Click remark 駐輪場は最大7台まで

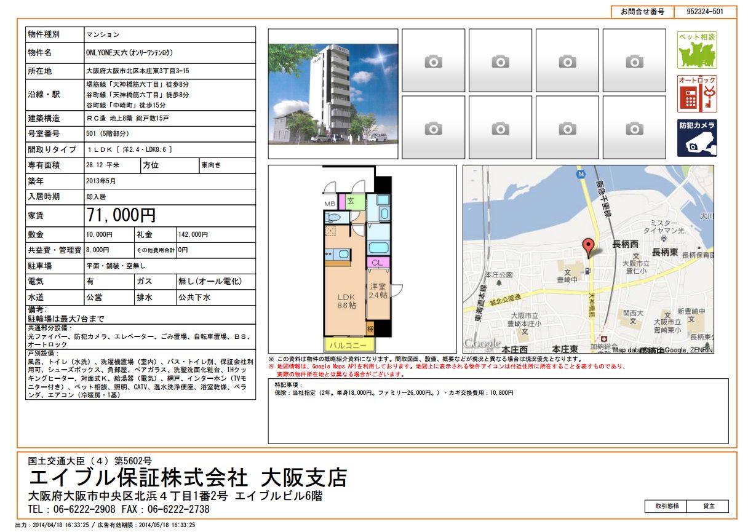(66, 319)
